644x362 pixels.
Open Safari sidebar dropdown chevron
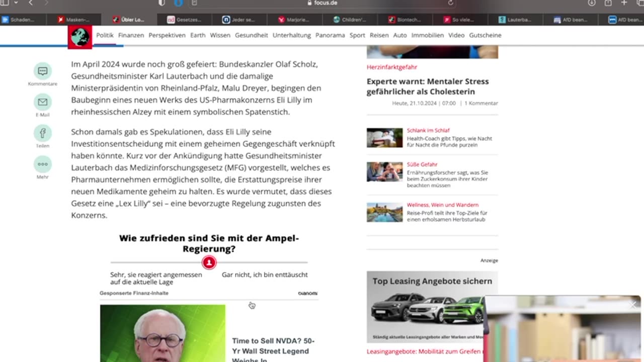16,3
